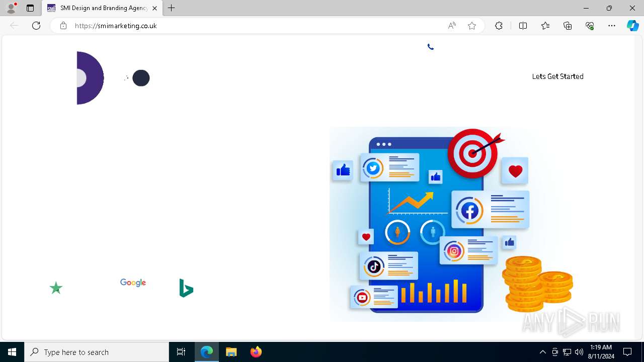Open the notification center icon
The width and height of the screenshot is (644, 362).
coord(627,352)
